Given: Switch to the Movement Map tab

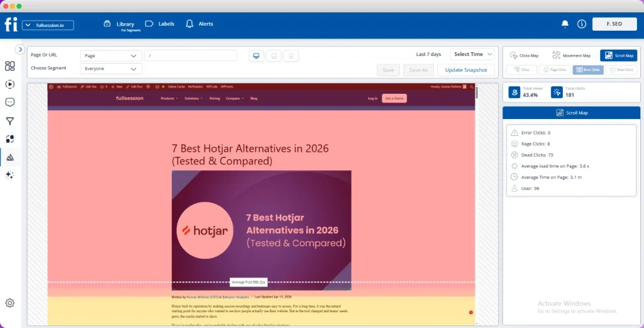Looking at the screenshot, I should [571, 55].
